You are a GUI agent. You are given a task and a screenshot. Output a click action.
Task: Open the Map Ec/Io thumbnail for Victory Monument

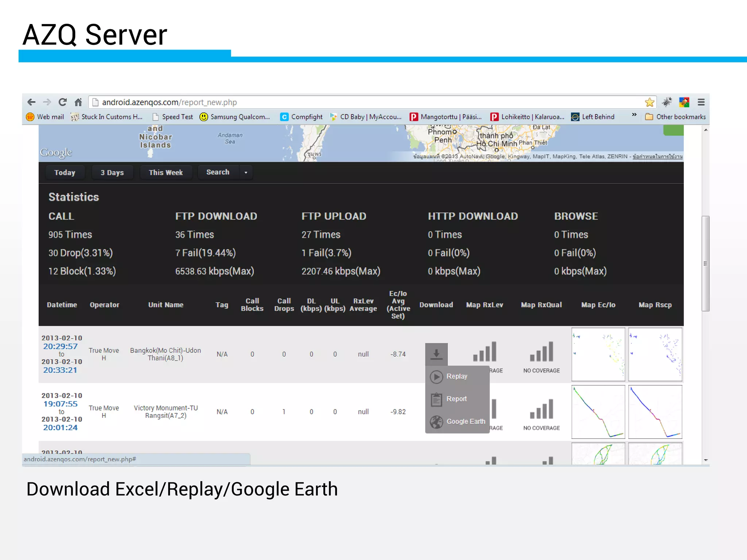pos(598,412)
